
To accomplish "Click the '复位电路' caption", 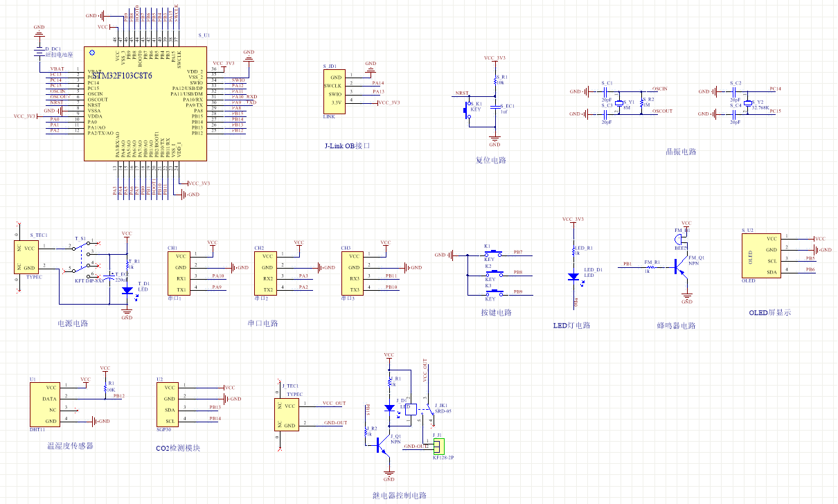I will coord(490,160).
